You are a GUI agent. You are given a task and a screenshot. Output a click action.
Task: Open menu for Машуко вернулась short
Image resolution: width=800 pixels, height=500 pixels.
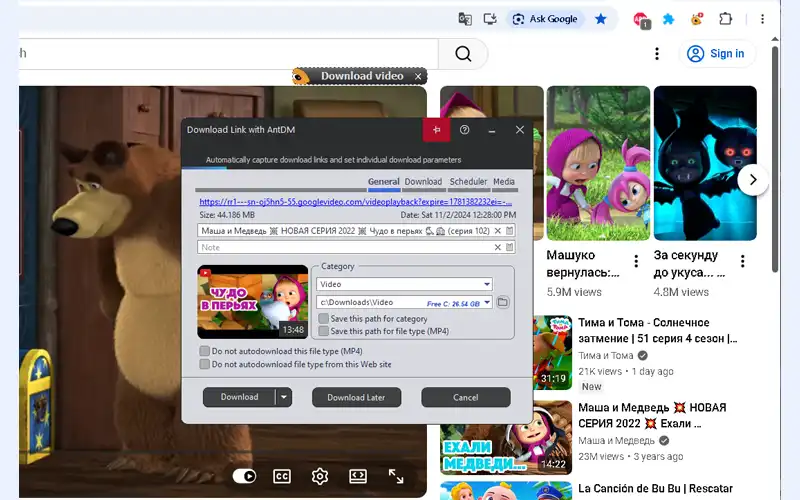click(x=636, y=262)
